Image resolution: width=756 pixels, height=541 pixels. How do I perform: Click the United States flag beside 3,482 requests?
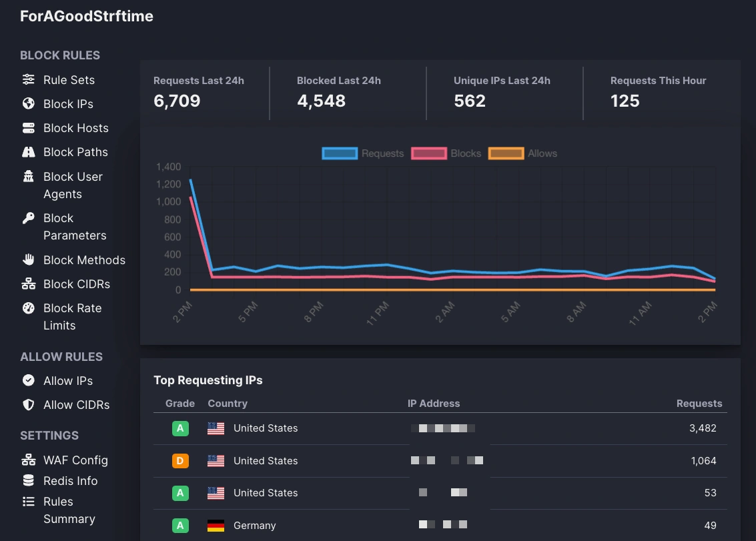point(216,428)
